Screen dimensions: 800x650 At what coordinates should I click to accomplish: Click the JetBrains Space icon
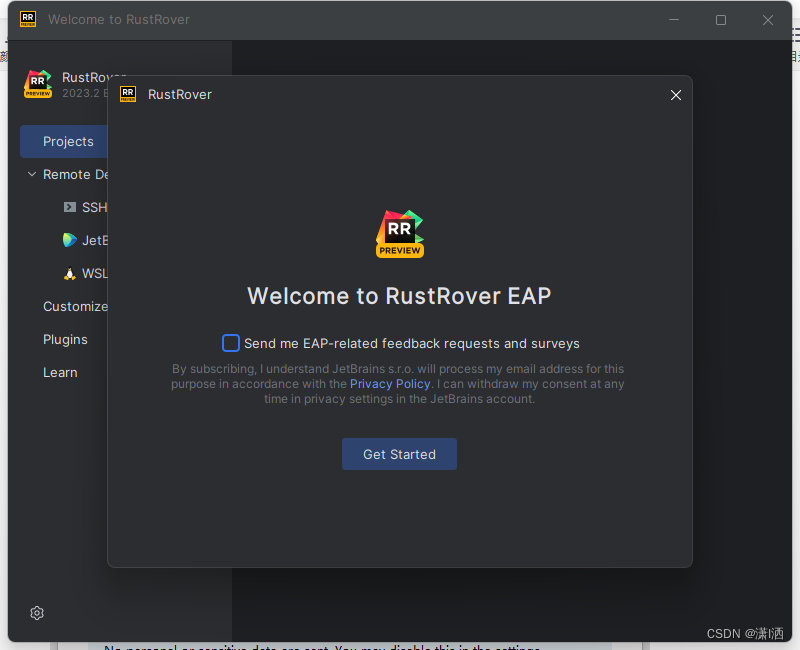pyautogui.click(x=69, y=240)
